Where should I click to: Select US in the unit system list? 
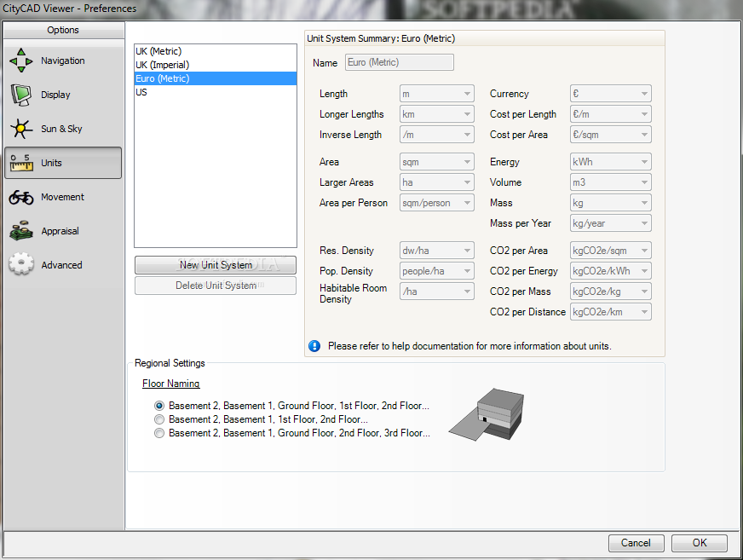point(216,92)
